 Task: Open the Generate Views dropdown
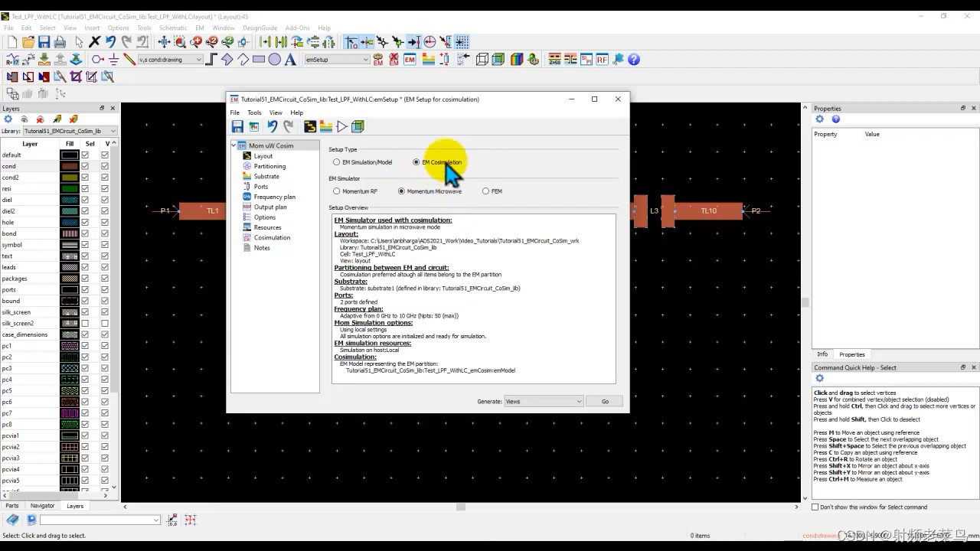(544, 401)
